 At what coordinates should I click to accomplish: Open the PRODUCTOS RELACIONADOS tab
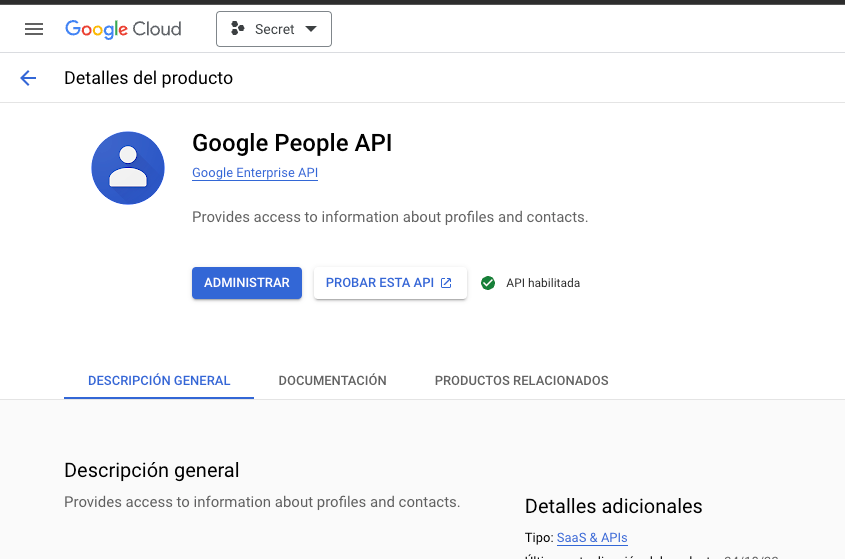[522, 381]
